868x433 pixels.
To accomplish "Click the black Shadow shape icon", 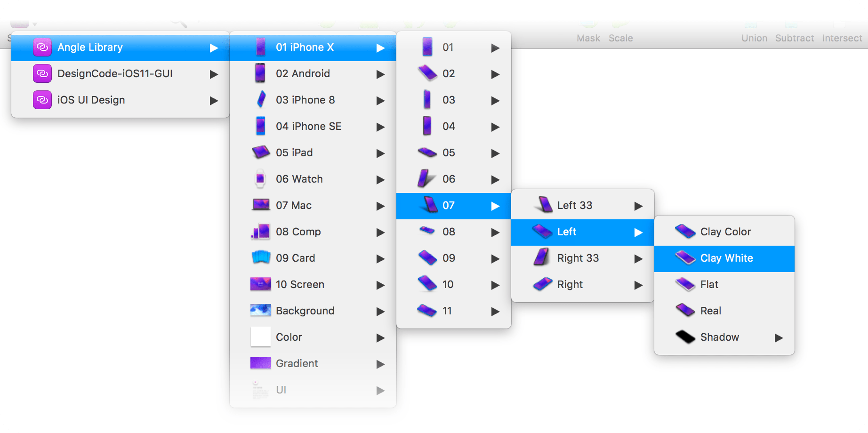I will pyautogui.click(x=685, y=337).
